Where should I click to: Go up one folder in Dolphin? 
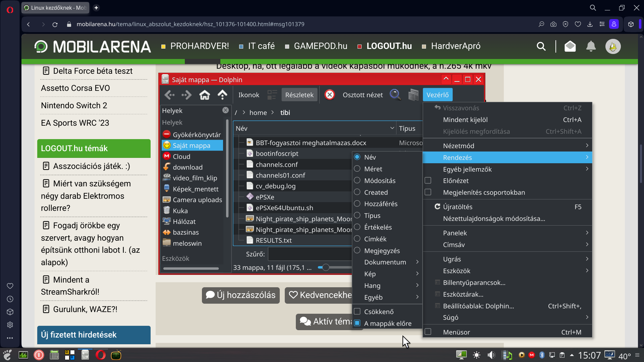tap(222, 95)
